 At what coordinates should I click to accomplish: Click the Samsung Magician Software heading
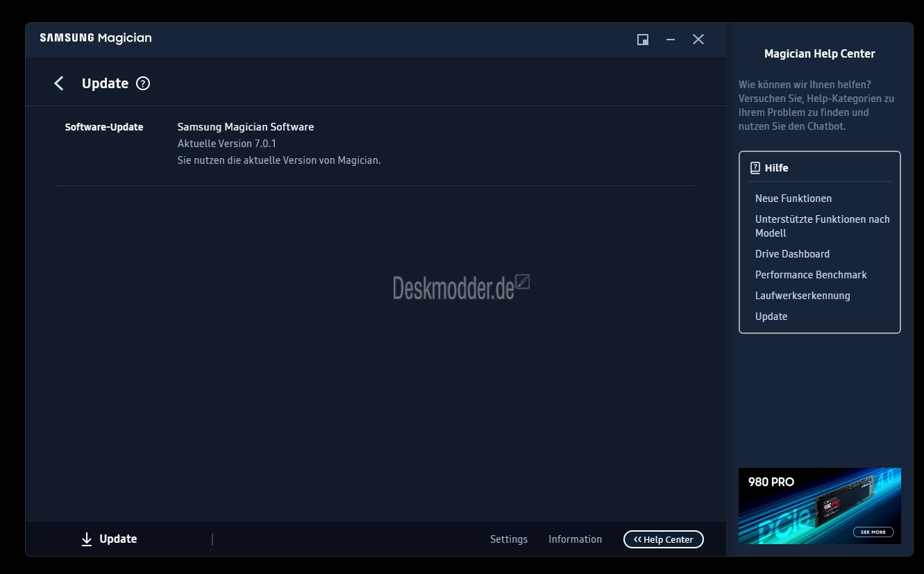246,127
